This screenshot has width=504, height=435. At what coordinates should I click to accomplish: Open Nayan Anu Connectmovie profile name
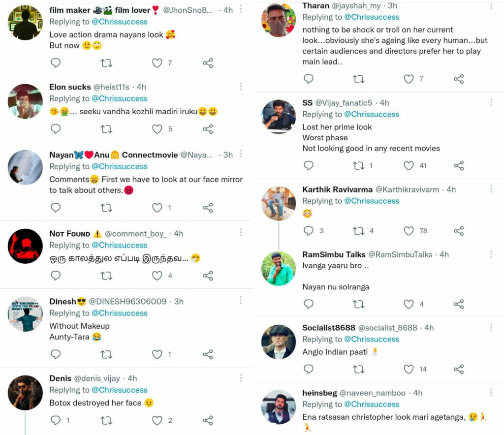[x=113, y=155]
